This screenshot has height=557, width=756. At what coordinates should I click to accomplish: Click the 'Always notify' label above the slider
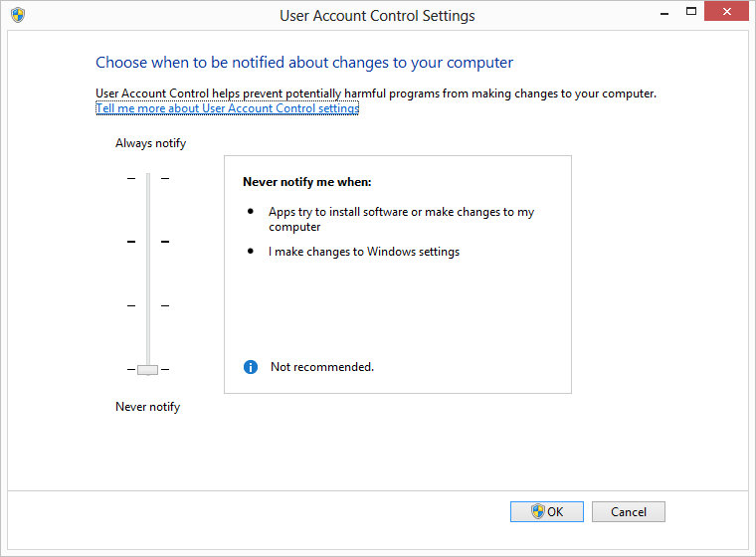pyautogui.click(x=150, y=143)
